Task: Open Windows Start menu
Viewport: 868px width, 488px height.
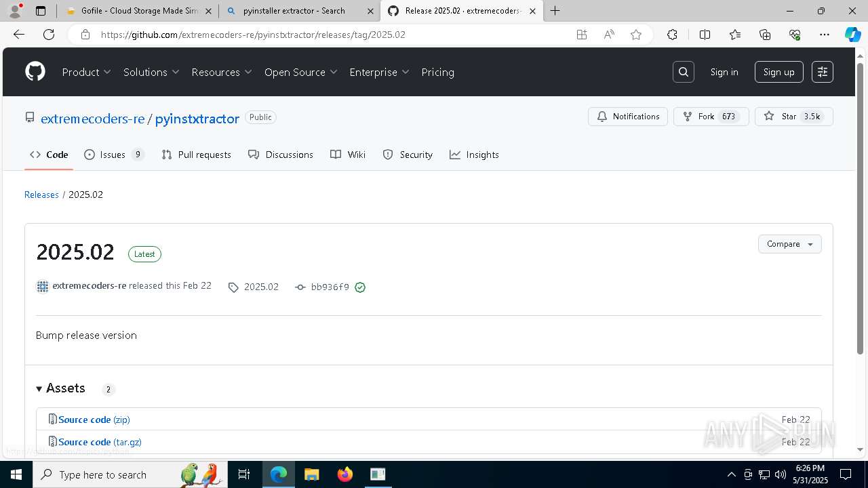Action: [16, 474]
